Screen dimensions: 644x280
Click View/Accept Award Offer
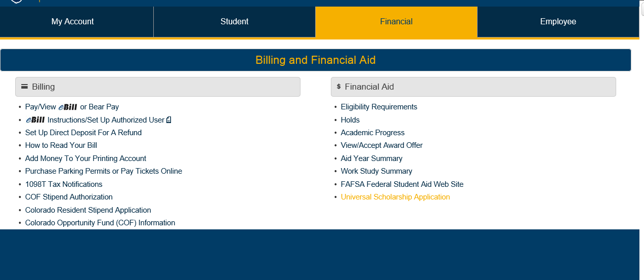(x=381, y=145)
